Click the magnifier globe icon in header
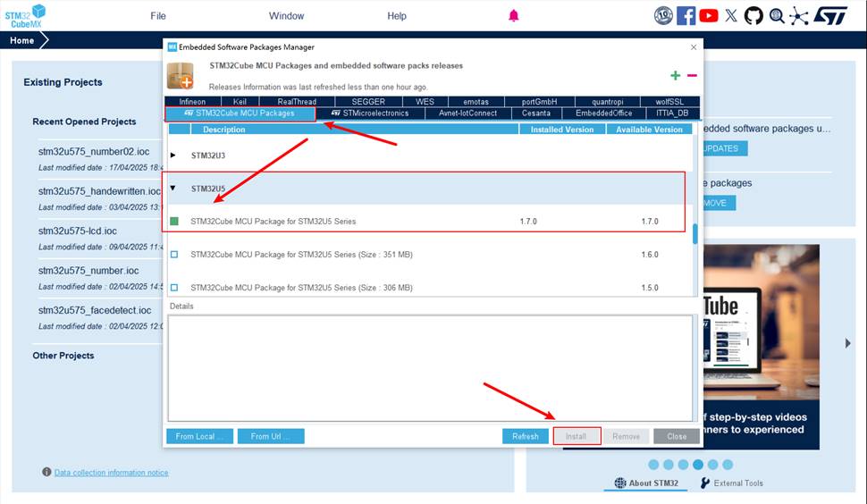Image resolution: width=867 pixels, height=504 pixels. click(x=777, y=15)
